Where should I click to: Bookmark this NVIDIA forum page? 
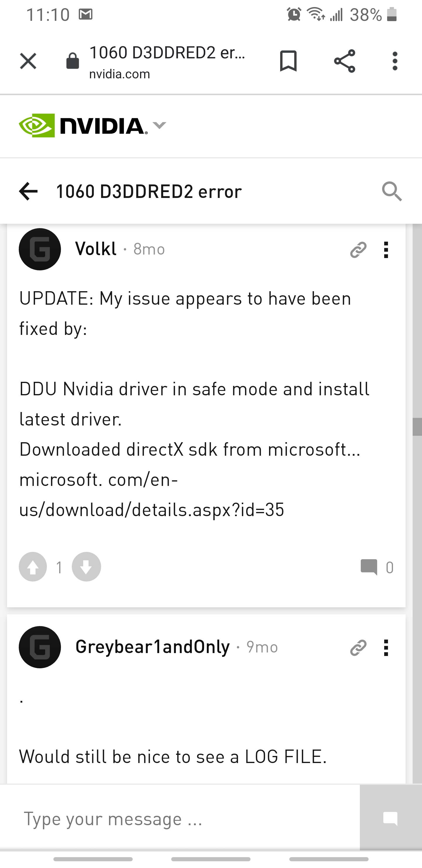pos(288,61)
